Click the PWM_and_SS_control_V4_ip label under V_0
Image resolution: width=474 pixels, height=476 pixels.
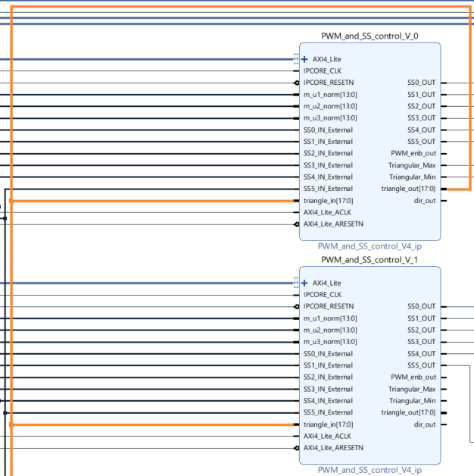click(x=370, y=246)
